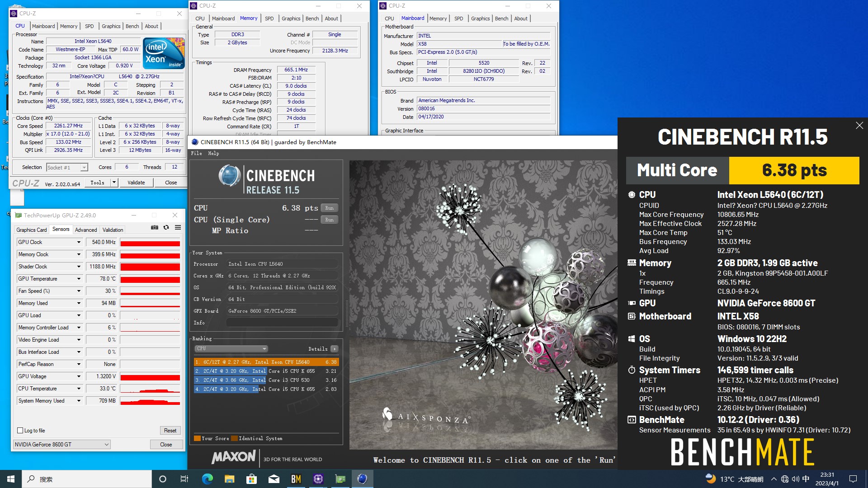The image size is (868, 488).
Task: Switch to GPU-Z Graphics Card tab
Action: (x=32, y=230)
